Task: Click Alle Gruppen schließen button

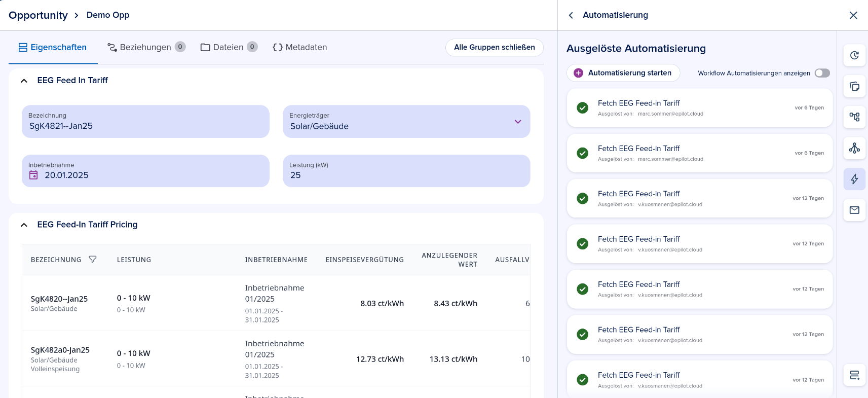Action: [x=495, y=47]
